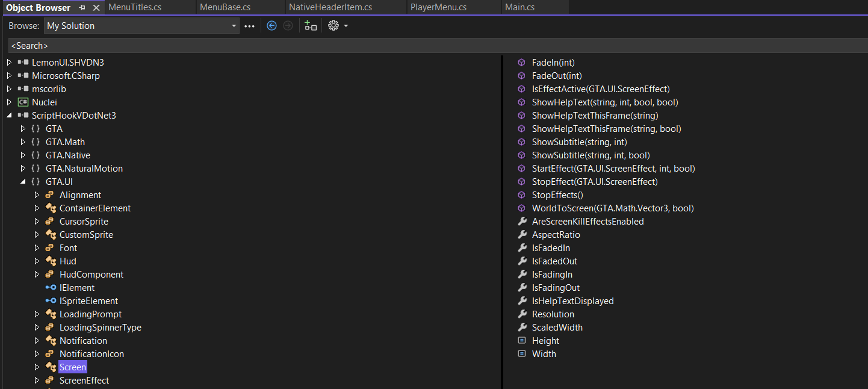This screenshot has height=389, width=868.
Task: Select WorldToScreen(GTA.Math.Vector3, bool) member
Action: click(x=613, y=208)
